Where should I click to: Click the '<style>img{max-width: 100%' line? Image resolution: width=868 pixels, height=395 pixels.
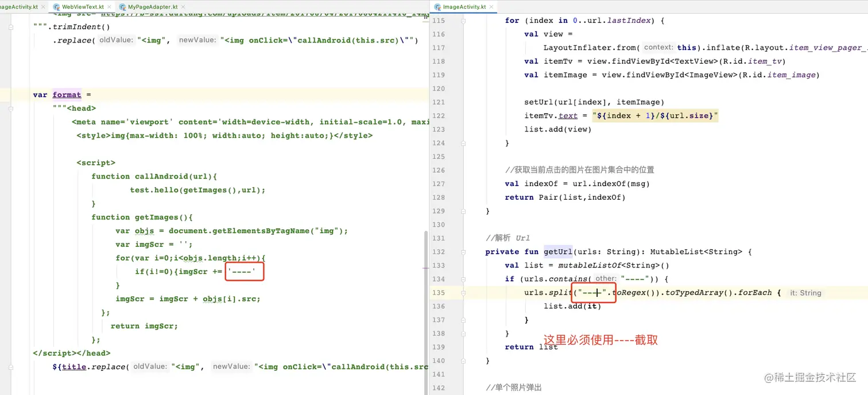pyautogui.click(x=224, y=135)
